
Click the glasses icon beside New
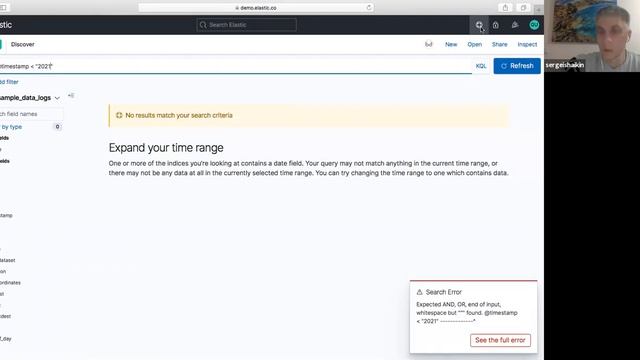click(429, 44)
